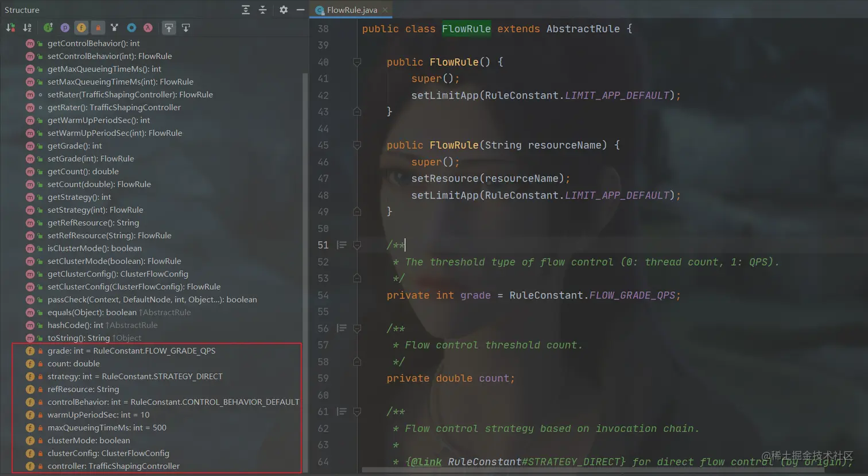Click method icon beside getGrade(): int
868x476 pixels.
coord(30,146)
